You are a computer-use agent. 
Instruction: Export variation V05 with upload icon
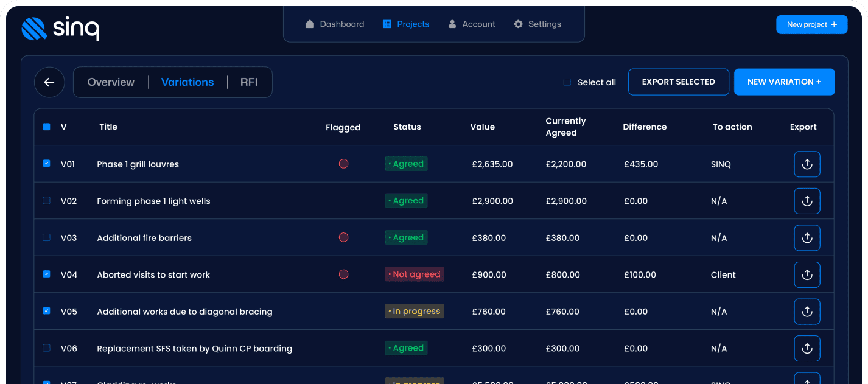pyautogui.click(x=807, y=312)
